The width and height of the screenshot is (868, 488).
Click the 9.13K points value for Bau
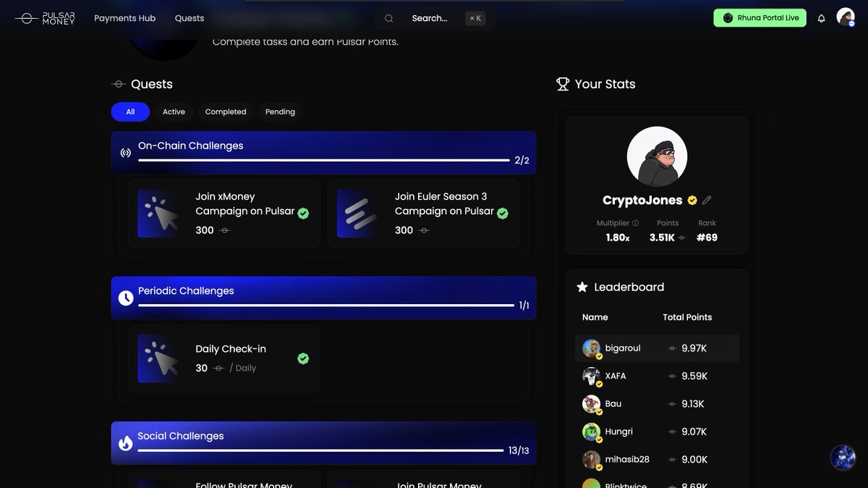[692, 404]
